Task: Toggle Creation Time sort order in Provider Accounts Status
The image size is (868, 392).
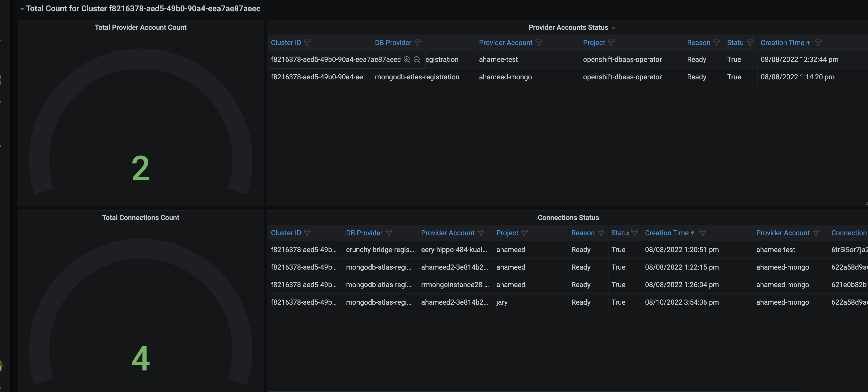Action: pyautogui.click(x=809, y=43)
